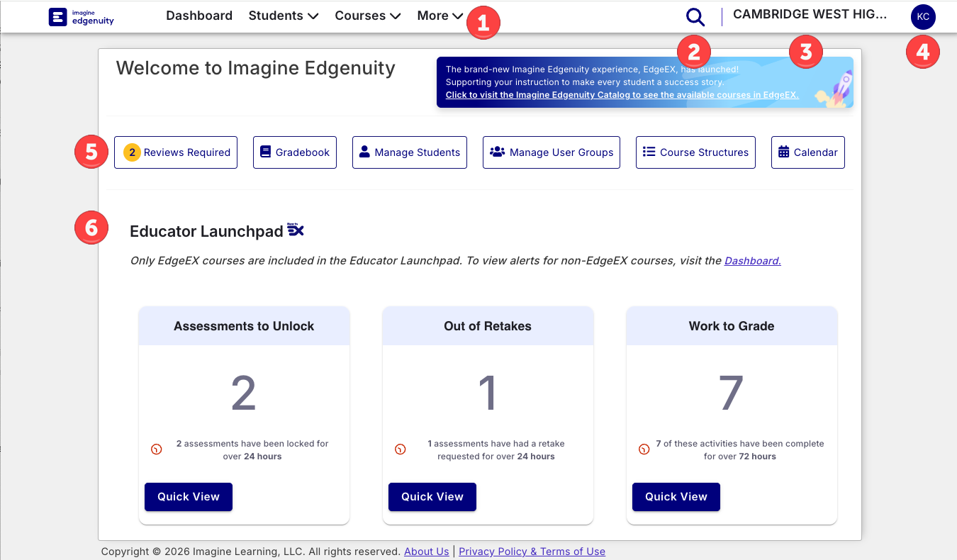Click the EX logo beside Educator Launchpad
This screenshot has height=560, width=957.
click(x=296, y=230)
